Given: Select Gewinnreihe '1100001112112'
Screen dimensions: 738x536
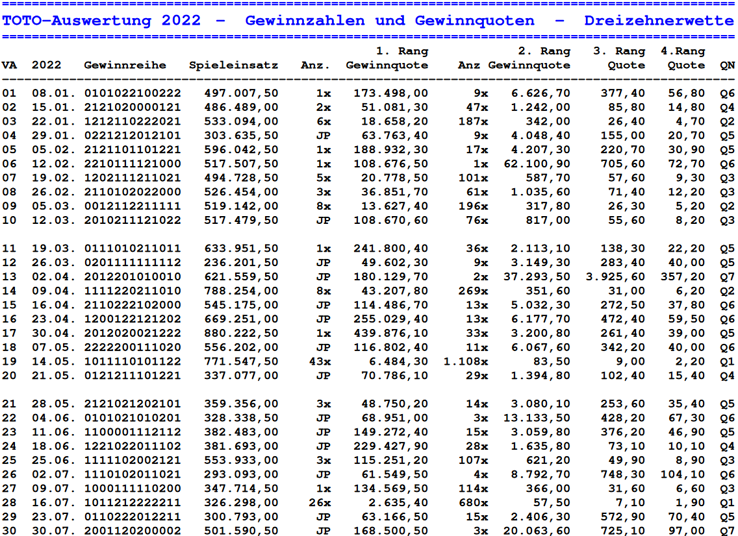Looking at the screenshot, I should click(x=132, y=432).
